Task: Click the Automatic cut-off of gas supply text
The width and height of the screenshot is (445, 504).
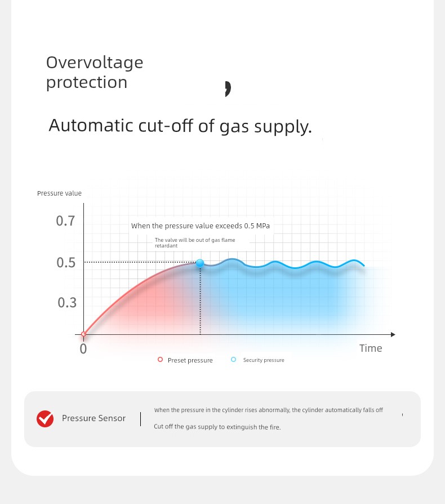Action: (180, 125)
